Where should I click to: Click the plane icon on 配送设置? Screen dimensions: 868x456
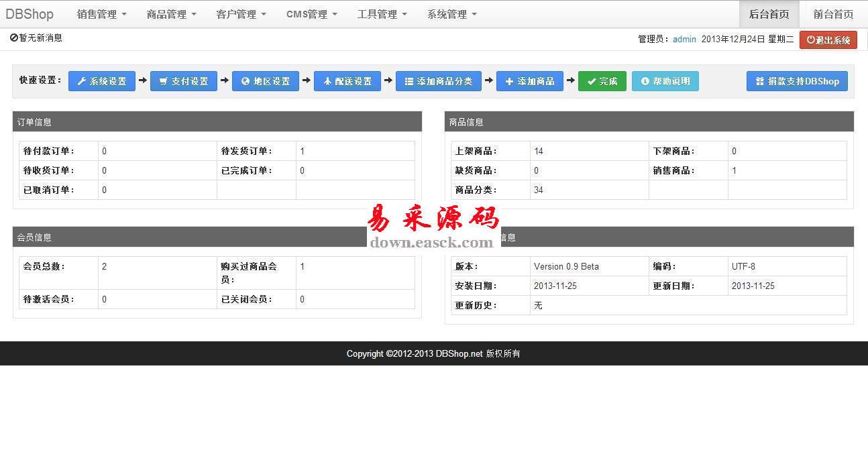[327, 81]
